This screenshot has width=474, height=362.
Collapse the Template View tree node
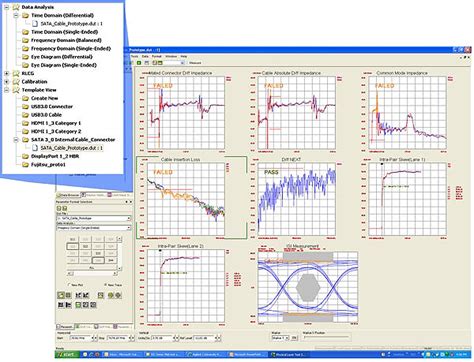6,90
